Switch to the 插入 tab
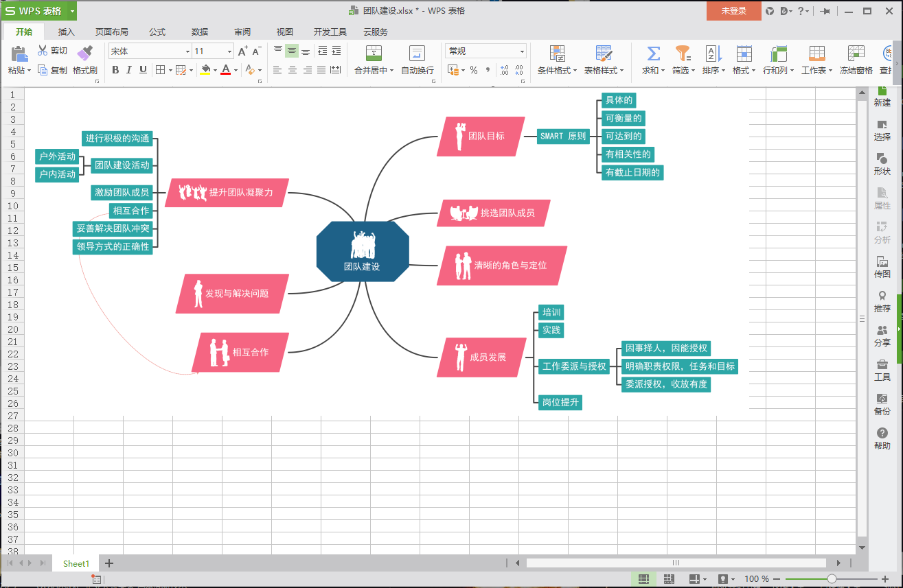The image size is (903, 588). coord(67,32)
